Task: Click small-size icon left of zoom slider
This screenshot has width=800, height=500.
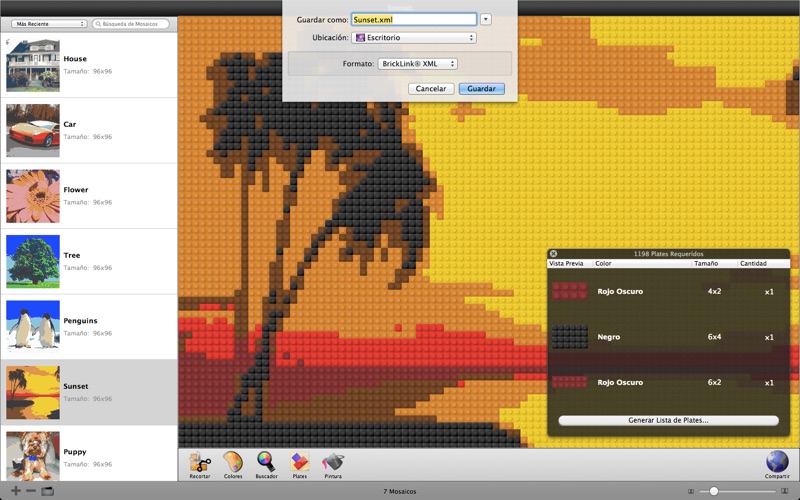Action: 691,491
